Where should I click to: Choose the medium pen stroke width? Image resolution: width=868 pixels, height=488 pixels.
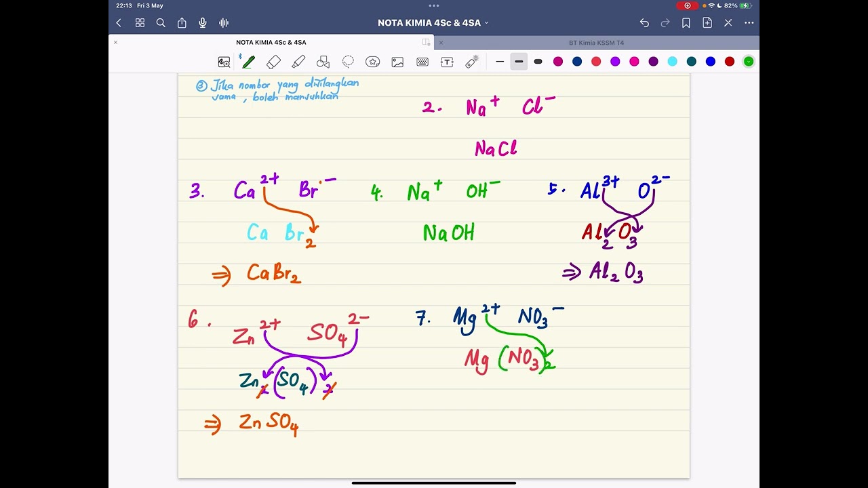coord(519,62)
